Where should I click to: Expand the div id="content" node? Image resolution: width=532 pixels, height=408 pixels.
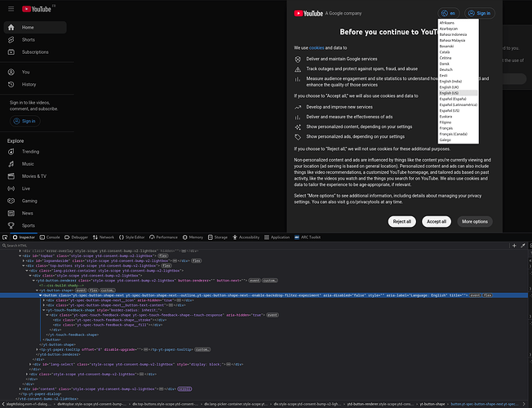click(20, 389)
